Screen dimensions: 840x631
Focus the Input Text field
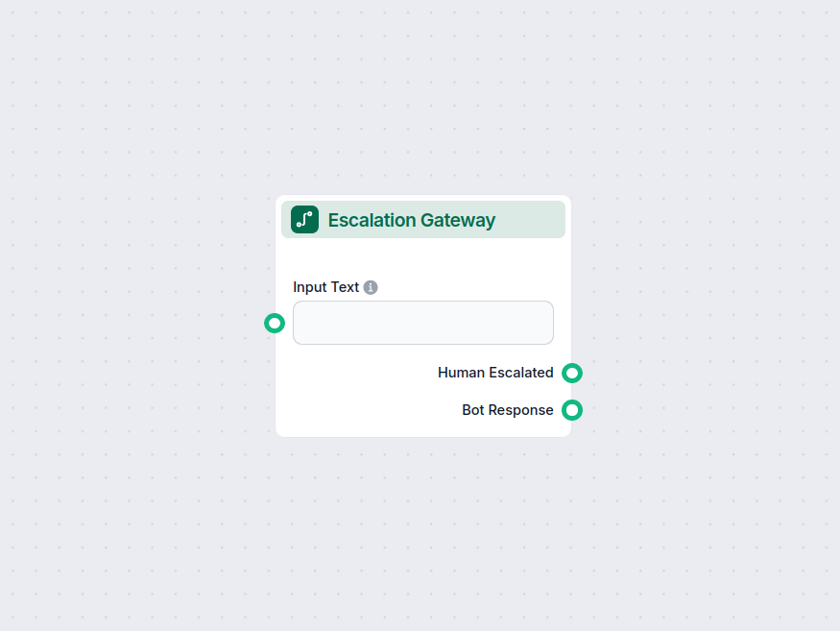pyautogui.click(x=422, y=323)
